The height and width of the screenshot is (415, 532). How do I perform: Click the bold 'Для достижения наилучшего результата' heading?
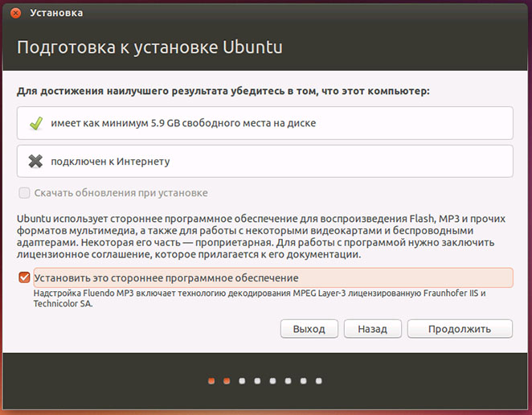(223, 92)
